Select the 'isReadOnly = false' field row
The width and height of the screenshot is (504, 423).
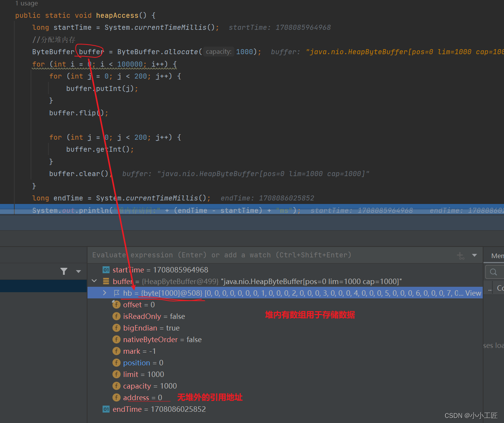point(285,316)
